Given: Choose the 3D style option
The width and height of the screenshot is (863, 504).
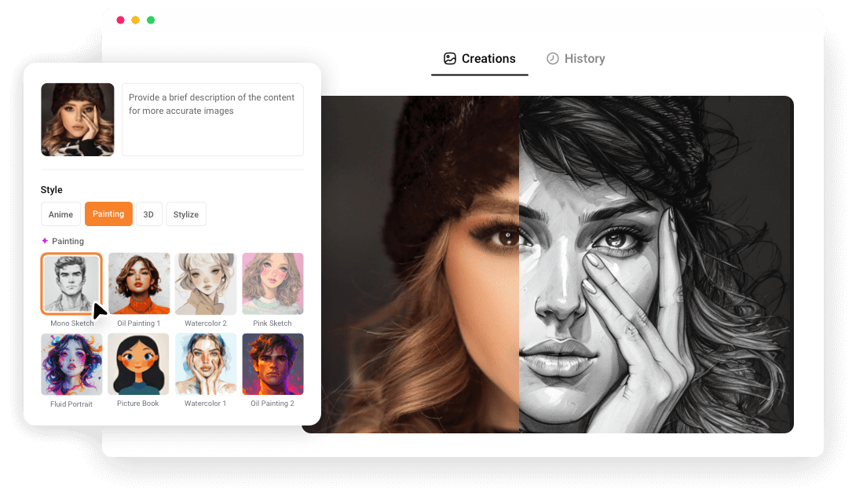Looking at the screenshot, I should [x=148, y=214].
